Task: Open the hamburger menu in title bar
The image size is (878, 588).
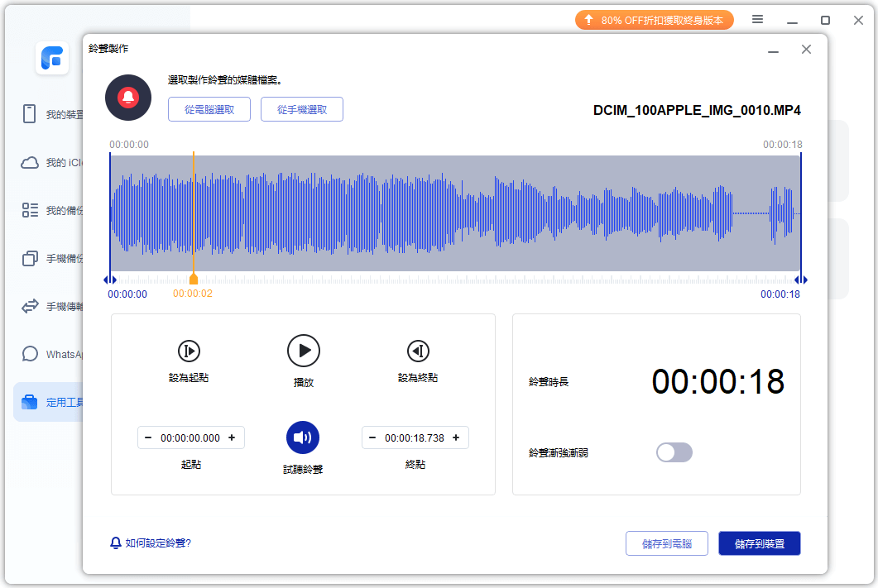Action: tap(758, 20)
